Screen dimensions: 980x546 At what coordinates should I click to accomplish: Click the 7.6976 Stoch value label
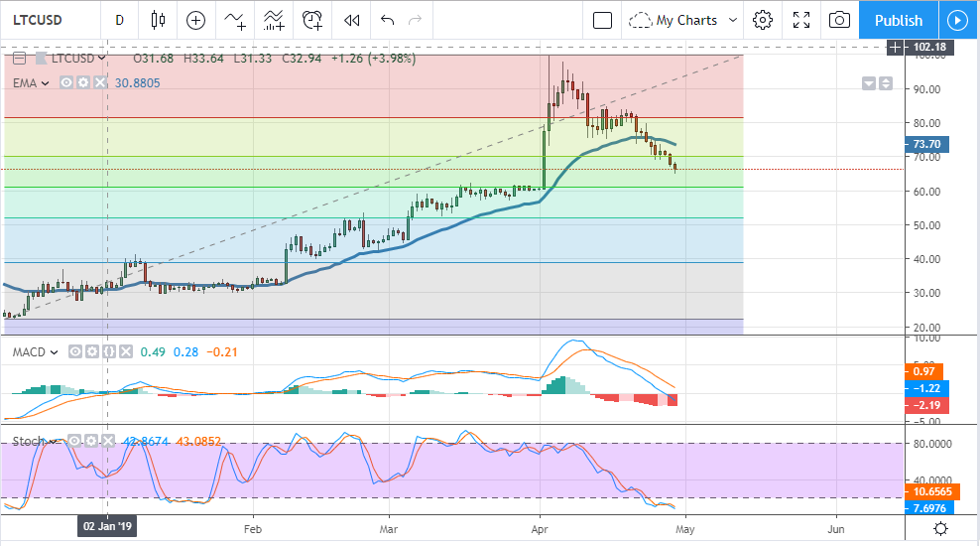[x=929, y=508]
